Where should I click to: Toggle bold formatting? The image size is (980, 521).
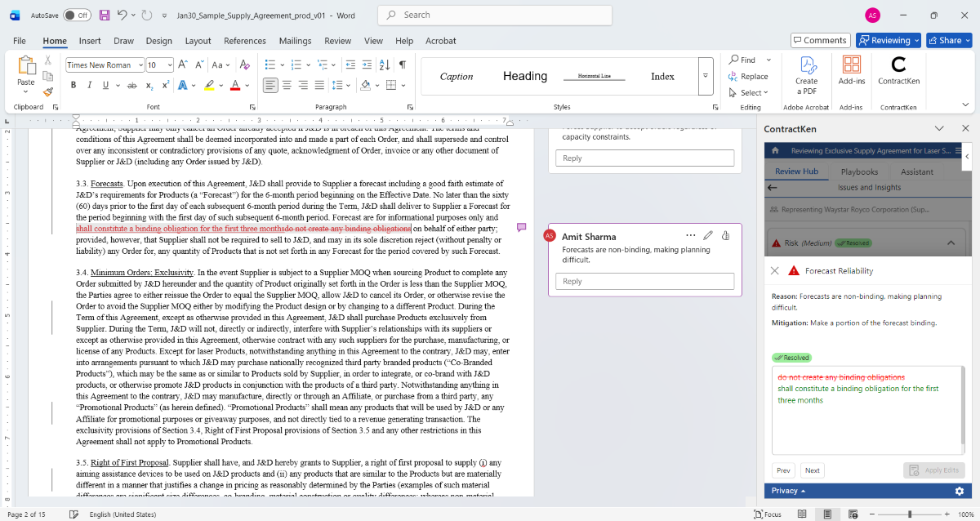coord(73,85)
